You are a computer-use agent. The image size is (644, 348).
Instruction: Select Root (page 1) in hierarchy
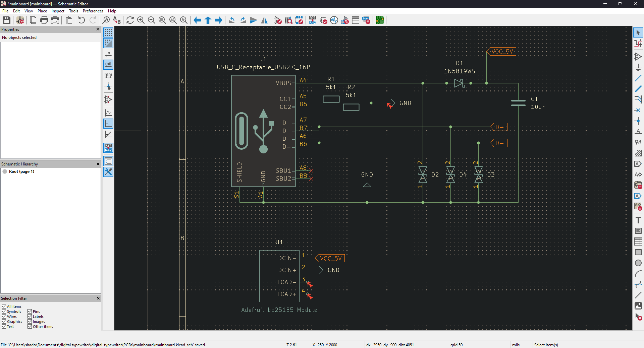pyautogui.click(x=21, y=171)
